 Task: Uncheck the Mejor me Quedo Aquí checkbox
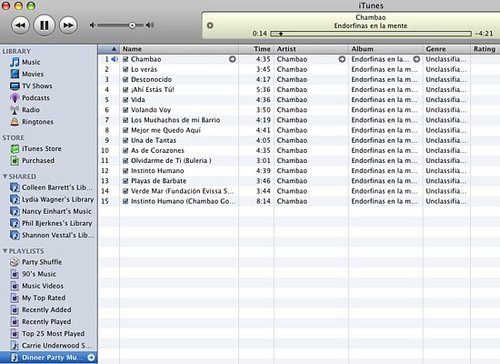click(125, 130)
